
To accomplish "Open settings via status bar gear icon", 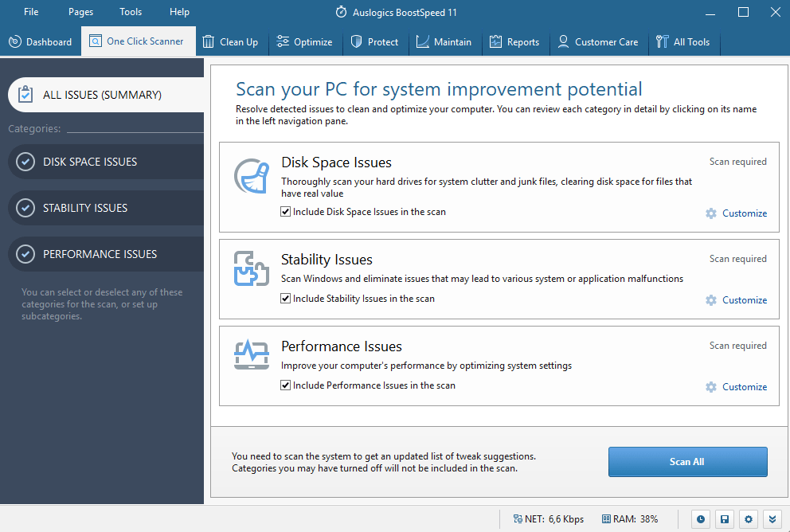I will tap(748, 519).
